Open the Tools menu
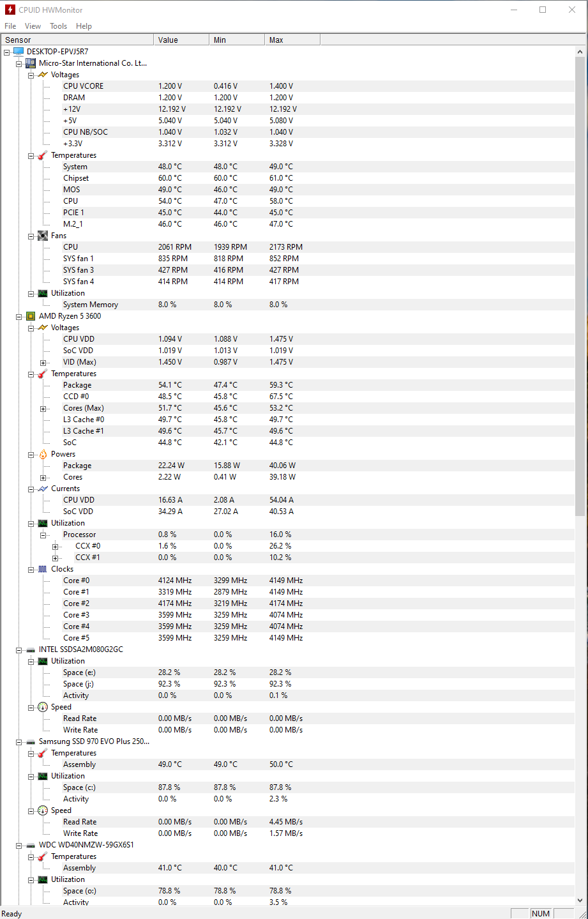588x919 pixels. coord(58,26)
